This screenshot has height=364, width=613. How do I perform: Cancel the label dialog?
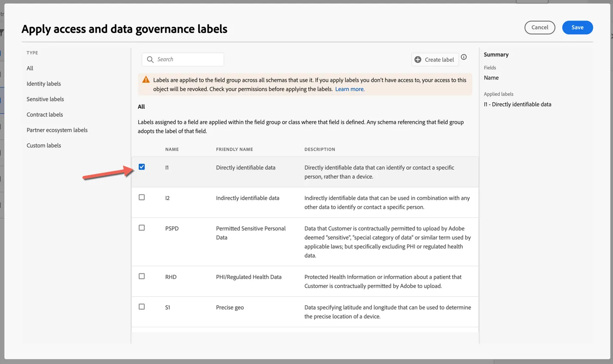point(540,27)
